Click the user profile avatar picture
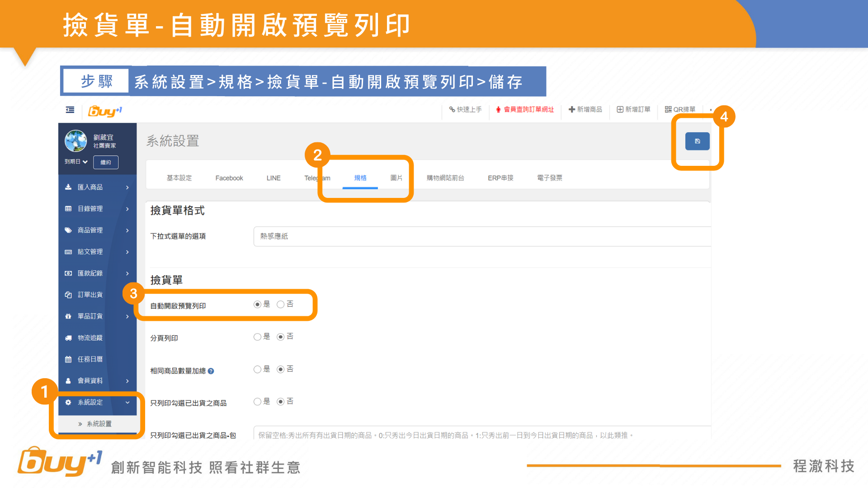 tap(75, 141)
